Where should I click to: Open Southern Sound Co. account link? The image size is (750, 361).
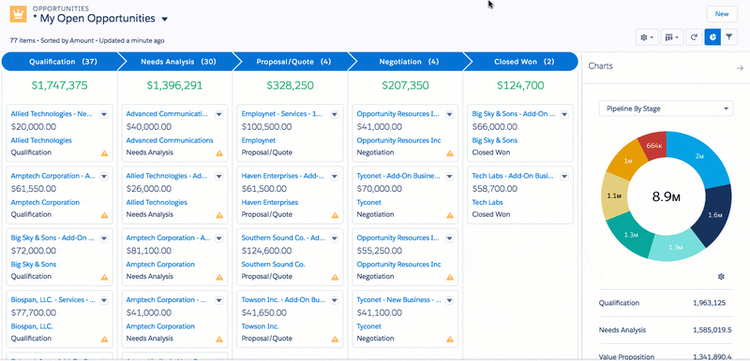click(273, 264)
